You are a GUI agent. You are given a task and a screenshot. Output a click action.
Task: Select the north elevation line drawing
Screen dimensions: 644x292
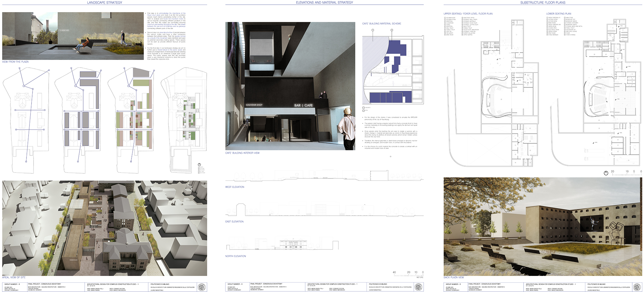[282, 244]
